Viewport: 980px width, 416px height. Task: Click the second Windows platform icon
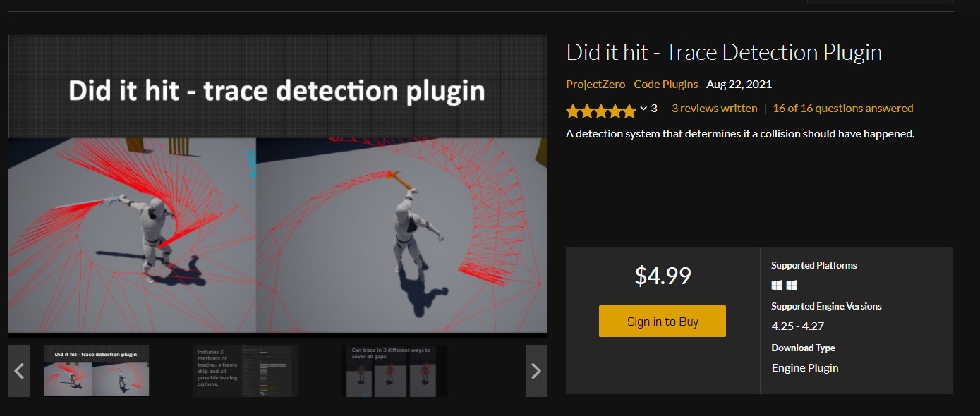[x=792, y=286]
